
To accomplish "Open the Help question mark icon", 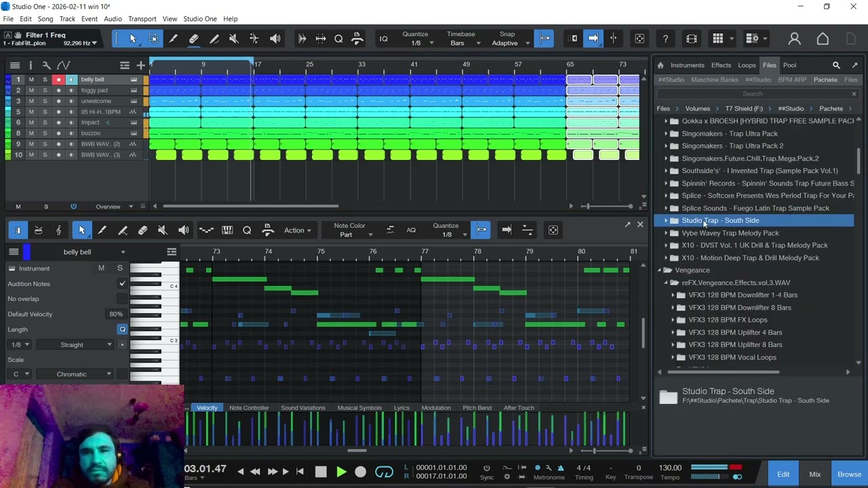I will pyautogui.click(x=665, y=39).
